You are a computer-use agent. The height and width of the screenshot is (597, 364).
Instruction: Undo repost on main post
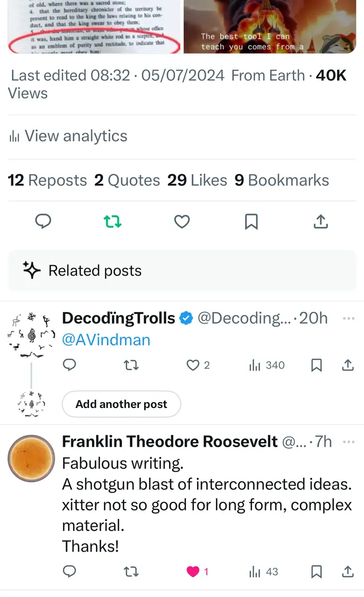tap(112, 221)
